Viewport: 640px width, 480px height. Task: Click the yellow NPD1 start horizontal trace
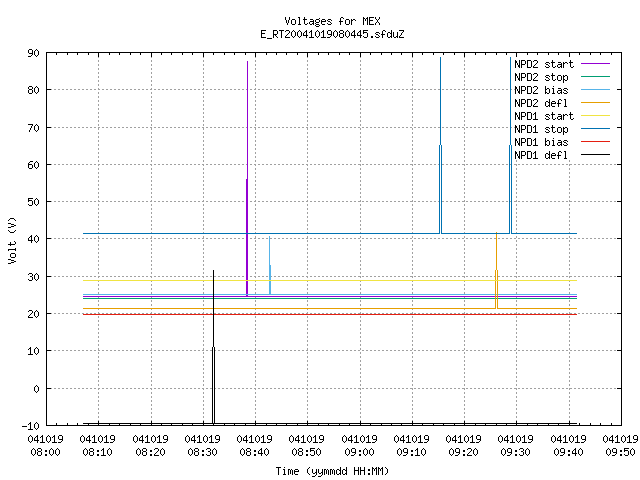330,280
